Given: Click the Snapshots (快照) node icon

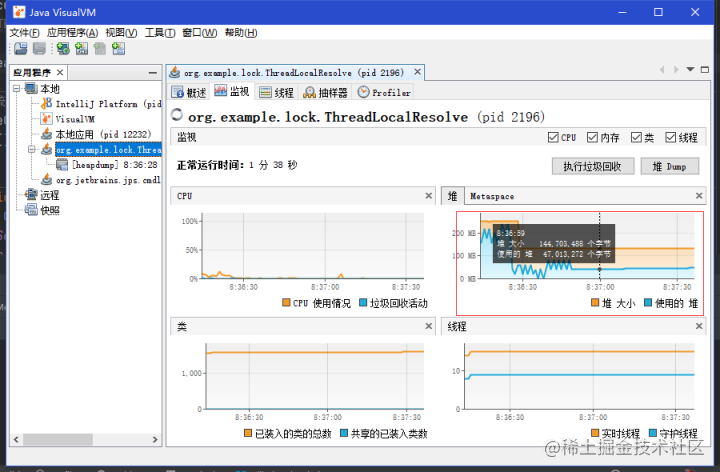Looking at the screenshot, I should coord(31,210).
